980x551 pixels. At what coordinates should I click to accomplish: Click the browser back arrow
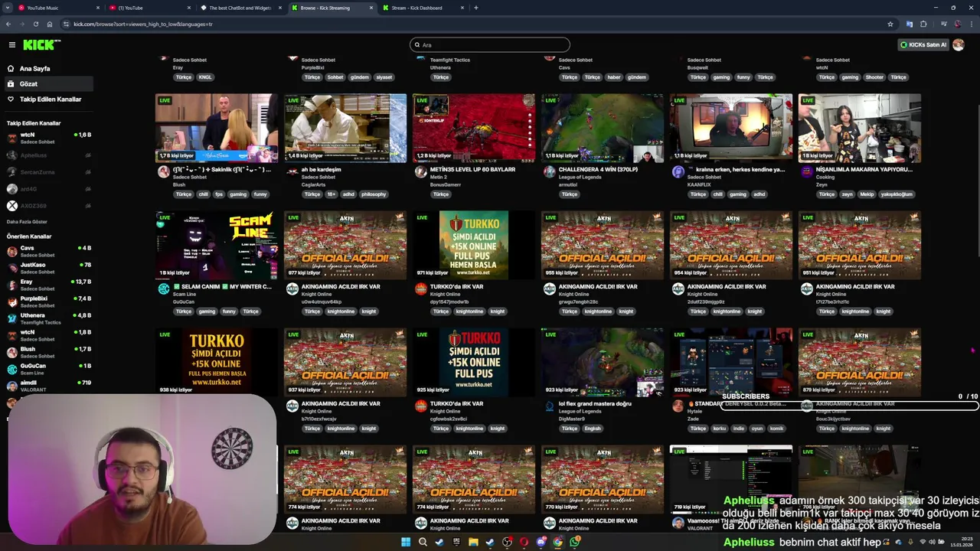8,24
